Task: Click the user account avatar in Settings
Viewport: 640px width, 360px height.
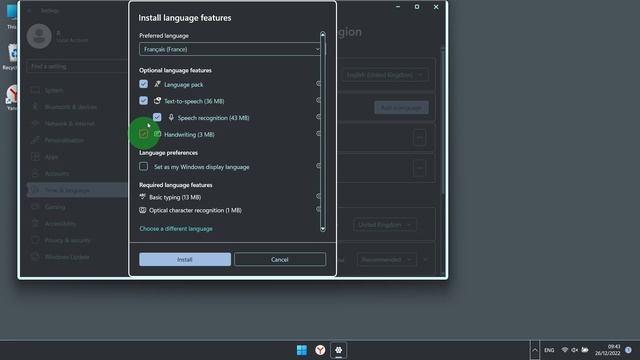Action: coord(39,36)
